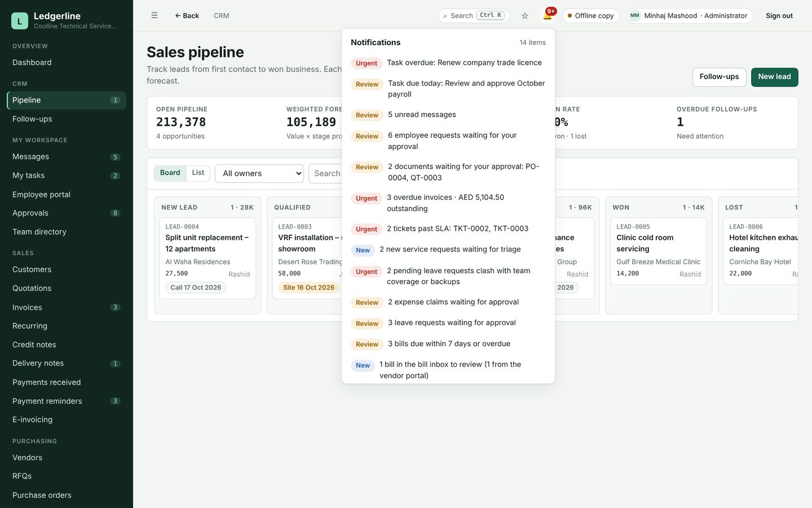812x508 pixels.
Task: Open Employee portal in the sidebar
Action: point(67,195)
